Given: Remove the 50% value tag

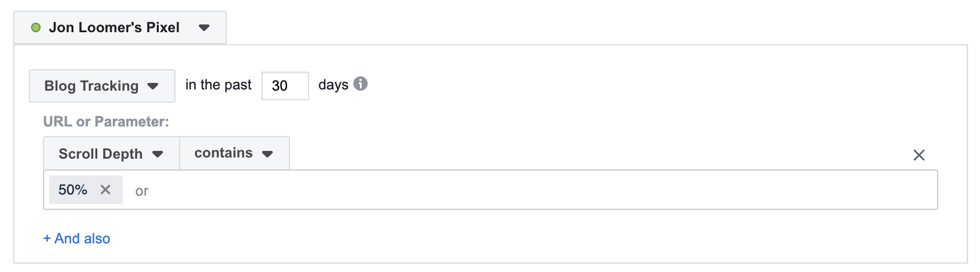Looking at the screenshot, I should click(106, 190).
